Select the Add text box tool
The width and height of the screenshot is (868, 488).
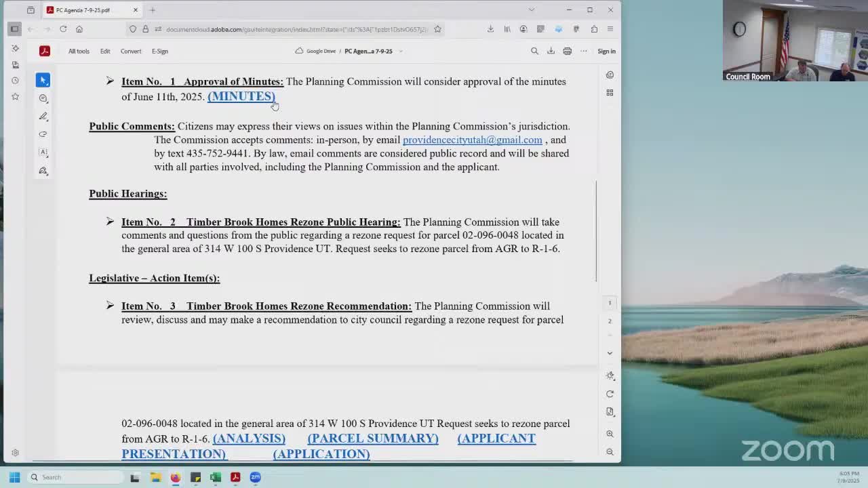[x=43, y=152]
